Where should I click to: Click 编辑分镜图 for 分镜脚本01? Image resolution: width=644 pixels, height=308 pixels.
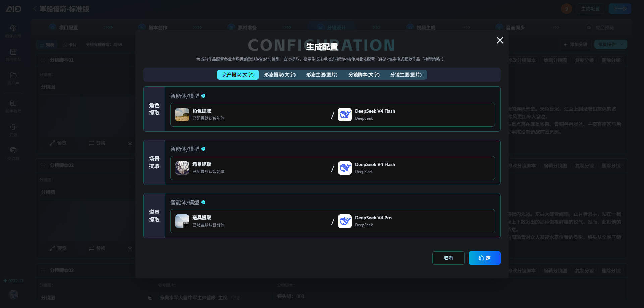tap(555, 60)
